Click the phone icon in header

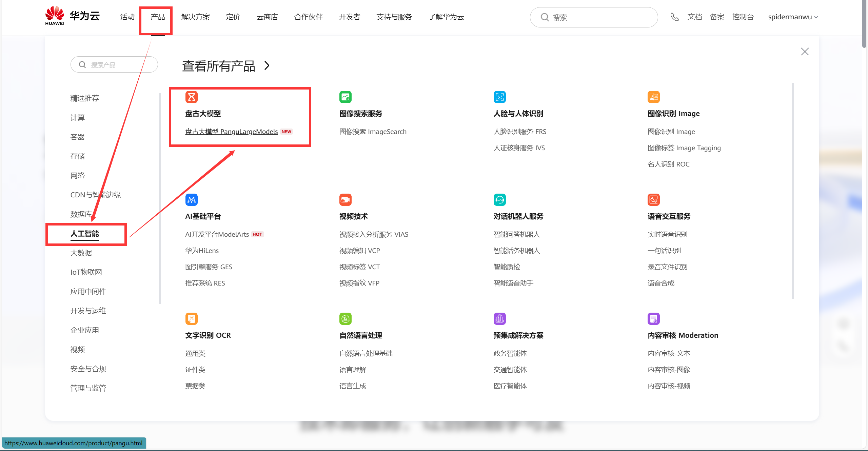point(674,17)
